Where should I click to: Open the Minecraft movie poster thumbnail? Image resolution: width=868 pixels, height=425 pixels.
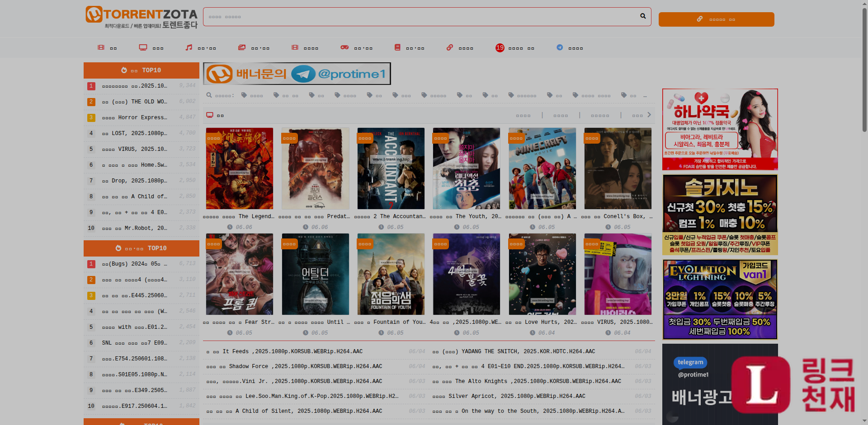click(x=542, y=168)
